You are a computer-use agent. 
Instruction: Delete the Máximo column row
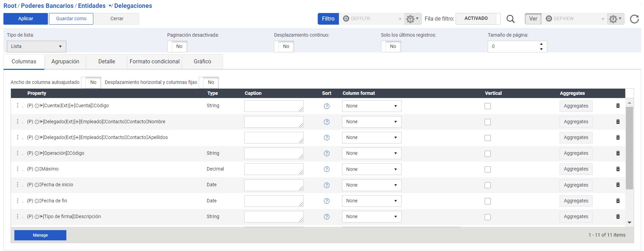tap(618, 169)
